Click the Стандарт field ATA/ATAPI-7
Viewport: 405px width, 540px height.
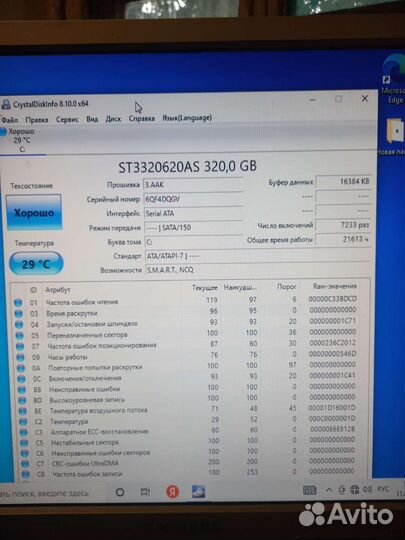[258, 256]
